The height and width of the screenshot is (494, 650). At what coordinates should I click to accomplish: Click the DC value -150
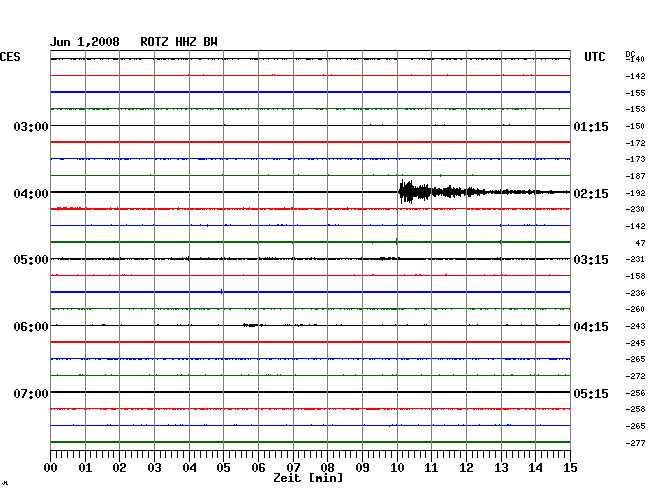coord(635,126)
